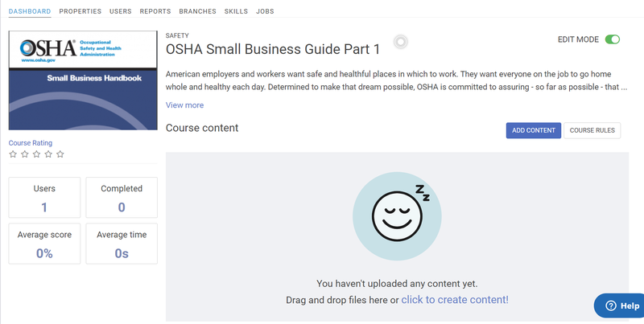Open the Completed count card
The width and height of the screenshot is (644, 324).
pyautogui.click(x=122, y=198)
